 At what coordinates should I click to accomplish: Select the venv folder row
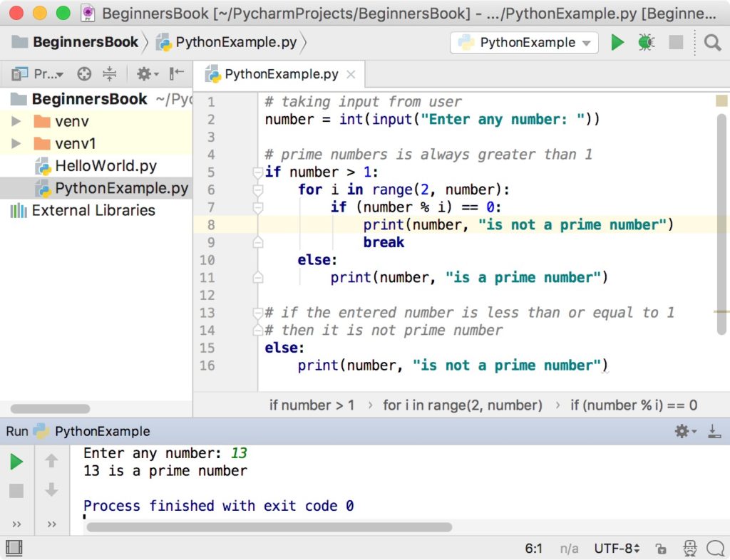point(96,121)
